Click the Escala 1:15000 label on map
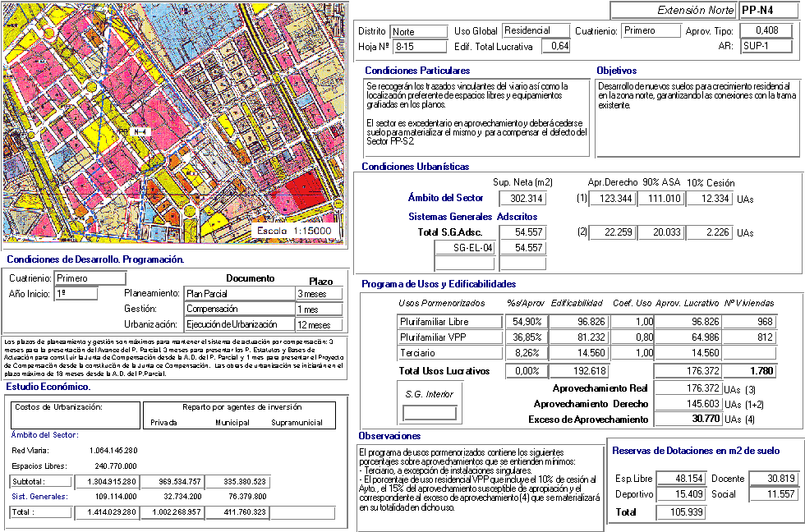Screen dimensions: 805x532 click(x=294, y=232)
